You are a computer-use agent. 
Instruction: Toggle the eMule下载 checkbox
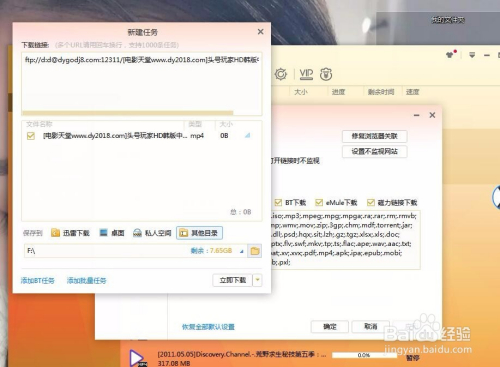pos(319,202)
